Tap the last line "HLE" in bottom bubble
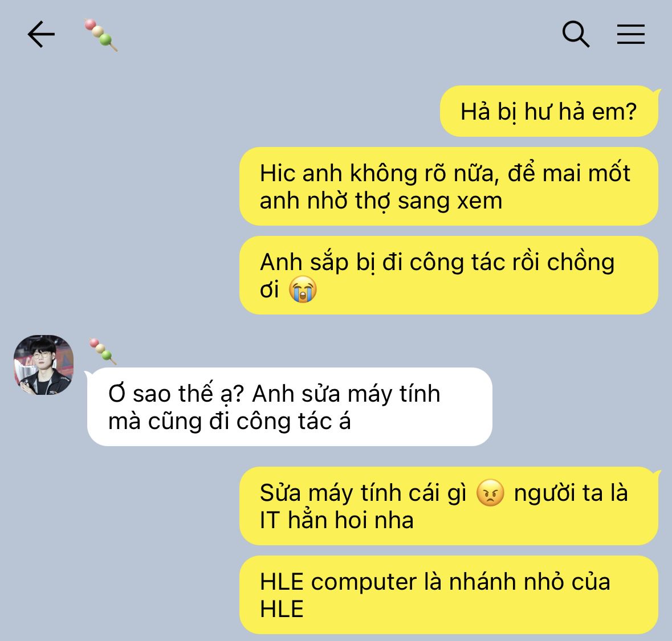The image size is (672, 641). click(x=282, y=609)
